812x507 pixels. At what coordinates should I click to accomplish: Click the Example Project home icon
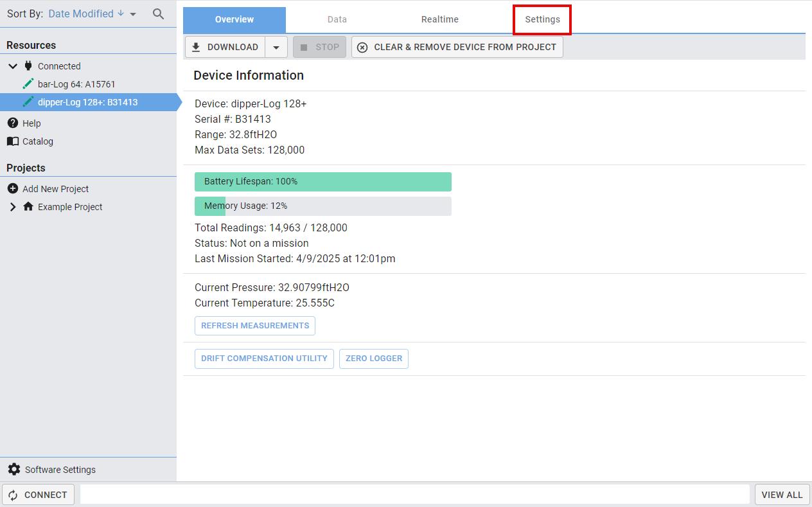tap(28, 206)
